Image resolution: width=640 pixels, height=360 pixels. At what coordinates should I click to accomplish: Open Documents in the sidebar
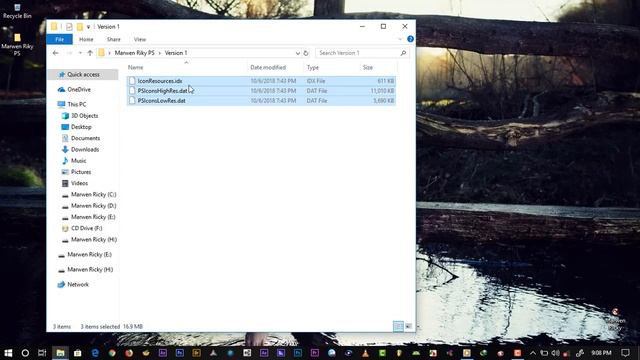tap(85, 138)
